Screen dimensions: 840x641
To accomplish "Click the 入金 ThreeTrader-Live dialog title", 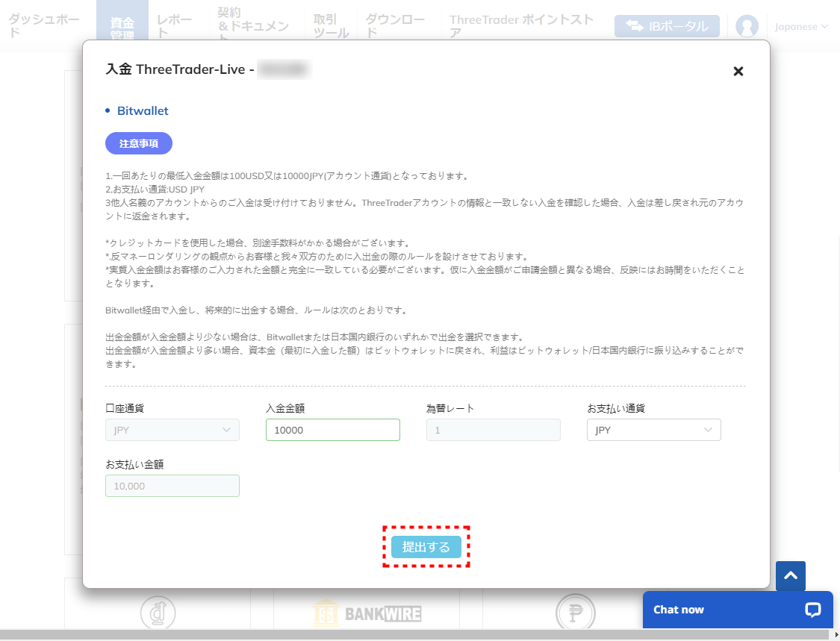I will pyautogui.click(x=179, y=69).
